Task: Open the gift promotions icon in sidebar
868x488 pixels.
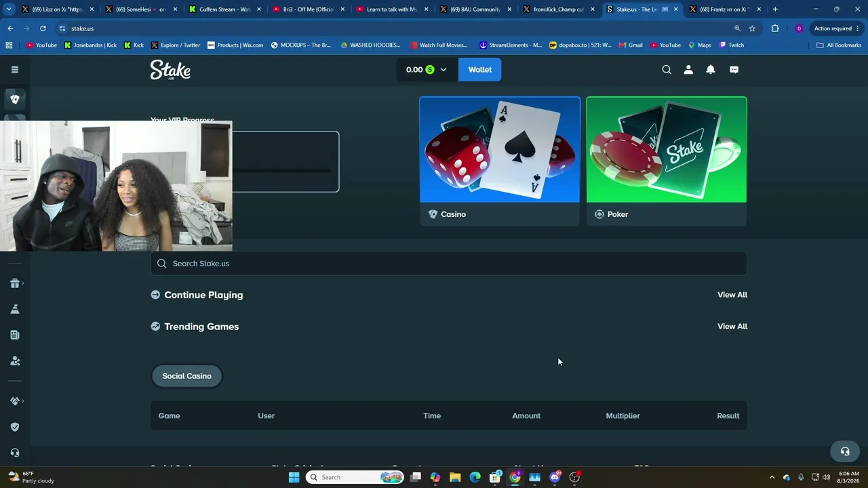Action: coord(15,283)
